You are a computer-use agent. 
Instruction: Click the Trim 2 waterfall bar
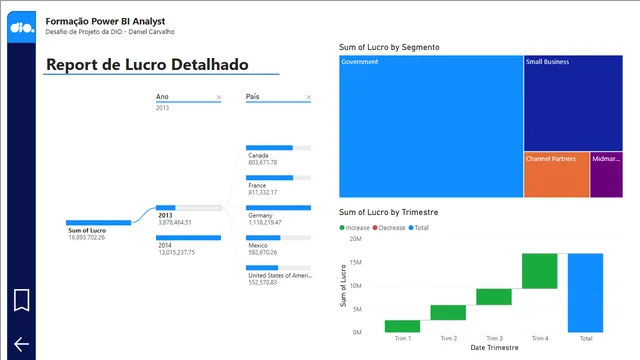click(448, 313)
